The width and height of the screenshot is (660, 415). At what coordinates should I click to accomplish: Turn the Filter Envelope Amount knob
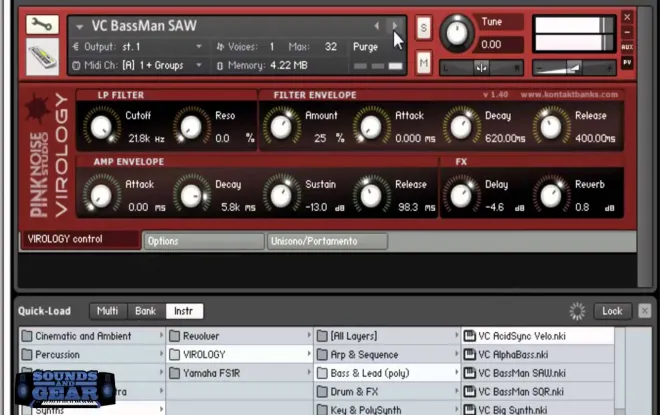(x=281, y=127)
